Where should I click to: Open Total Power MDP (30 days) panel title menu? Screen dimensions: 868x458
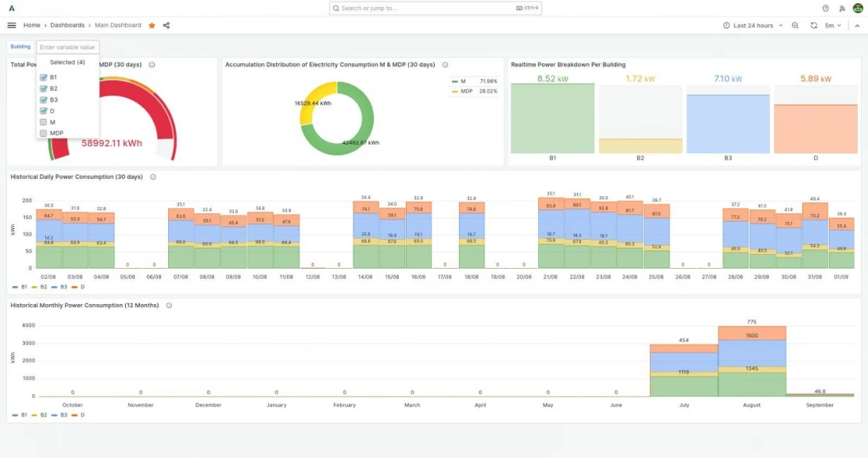[120, 65]
